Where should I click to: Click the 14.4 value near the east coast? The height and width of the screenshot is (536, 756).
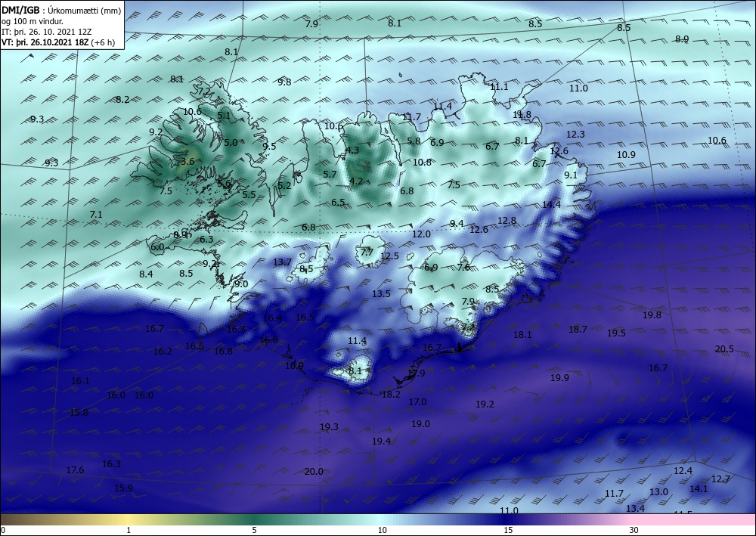[x=551, y=204]
